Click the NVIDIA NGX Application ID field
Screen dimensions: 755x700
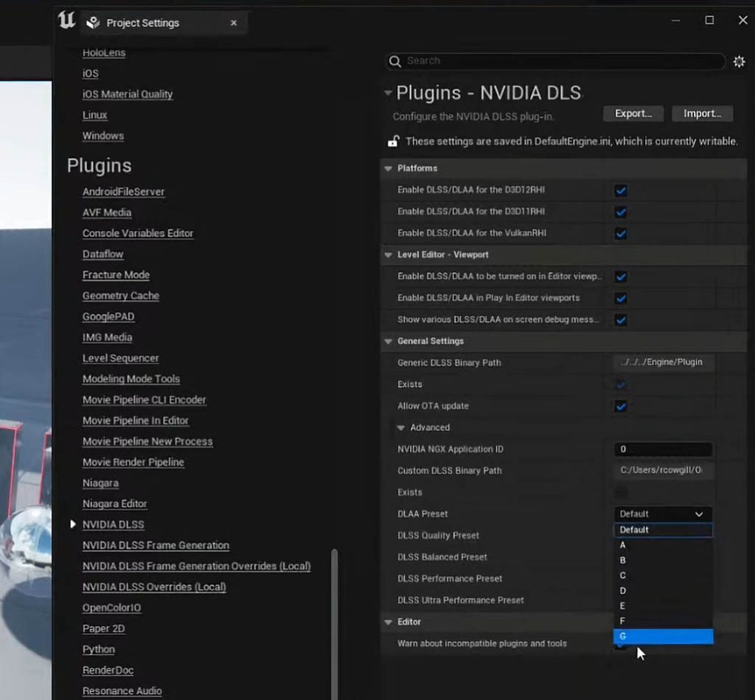663,449
